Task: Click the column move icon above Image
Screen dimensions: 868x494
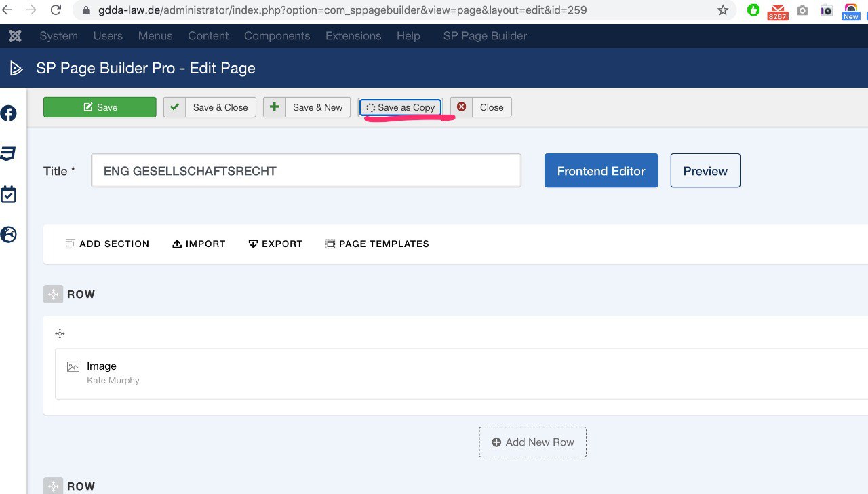Action: (x=60, y=333)
